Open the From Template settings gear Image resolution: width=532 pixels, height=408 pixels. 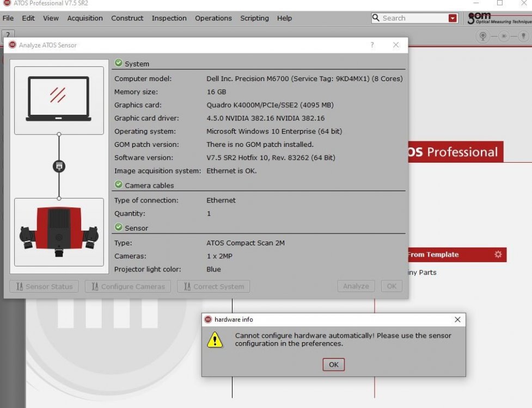[499, 254]
